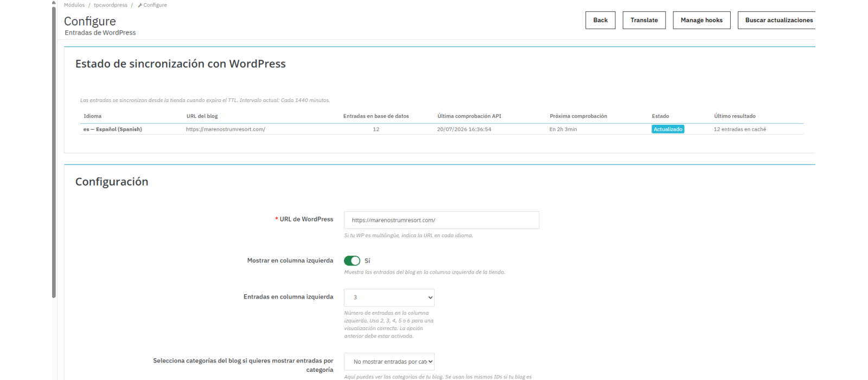This screenshot has height=380, width=868.
Task: Click the Back button
Action: (x=601, y=20)
